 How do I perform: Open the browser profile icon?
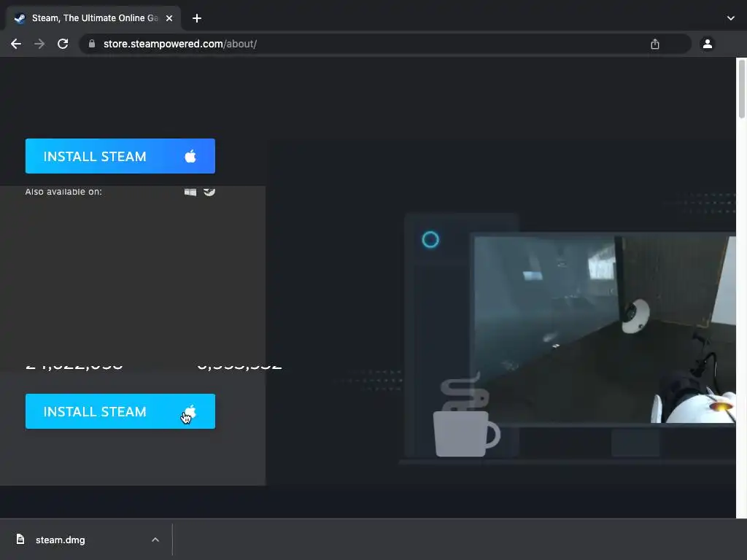[x=708, y=44]
